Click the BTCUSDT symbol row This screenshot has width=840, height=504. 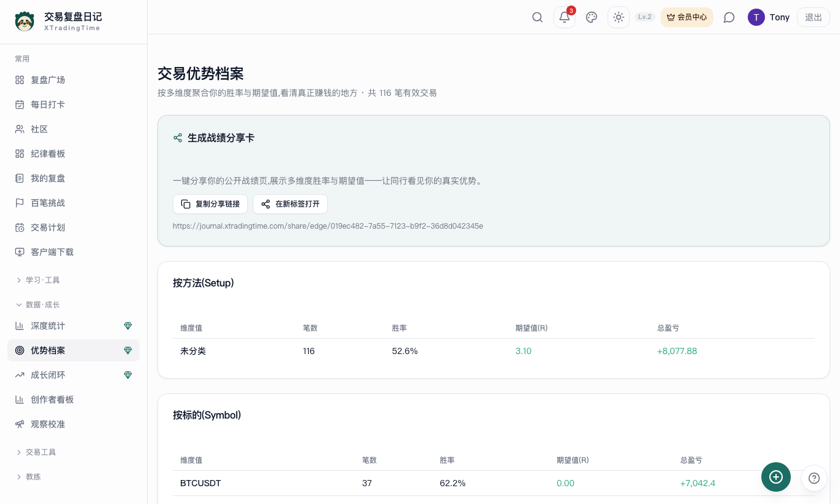click(494, 483)
